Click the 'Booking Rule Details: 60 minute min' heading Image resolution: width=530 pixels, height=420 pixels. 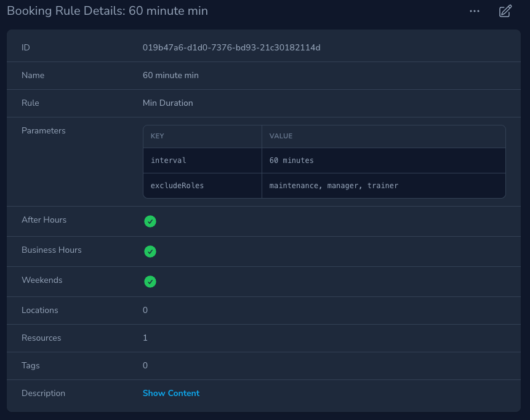click(108, 11)
